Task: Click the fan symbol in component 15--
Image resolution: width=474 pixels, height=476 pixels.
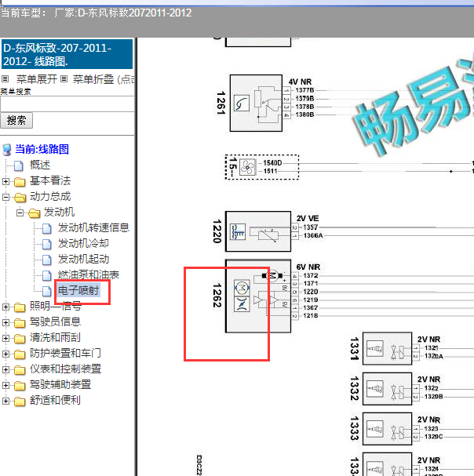Action: (248, 167)
